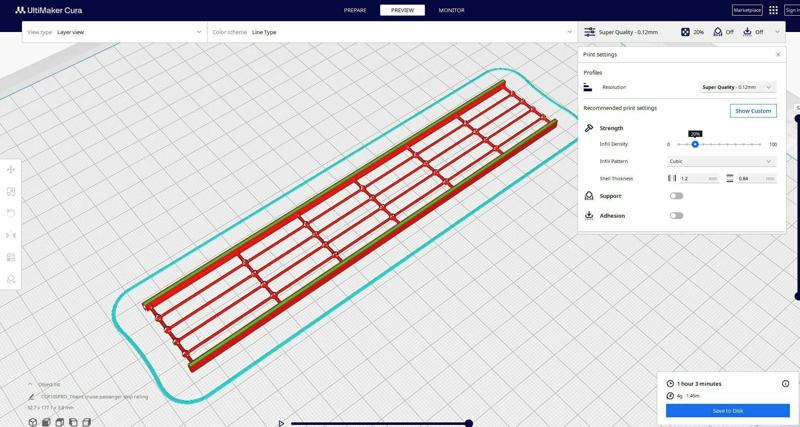Switch camera to front view
The height and width of the screenshot is (427, 800).
46,422
